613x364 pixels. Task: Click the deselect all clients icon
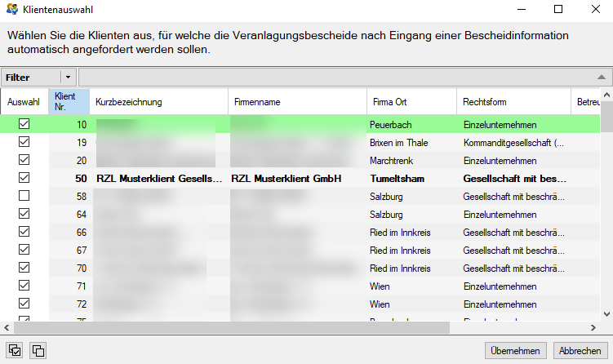pos(38,351)
